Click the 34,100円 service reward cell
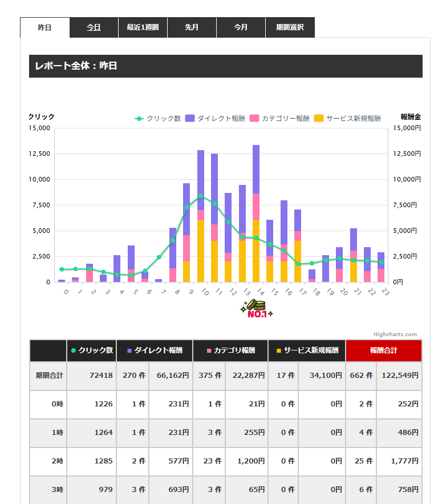This screenshot has width=438, height=504. [322, 376]
